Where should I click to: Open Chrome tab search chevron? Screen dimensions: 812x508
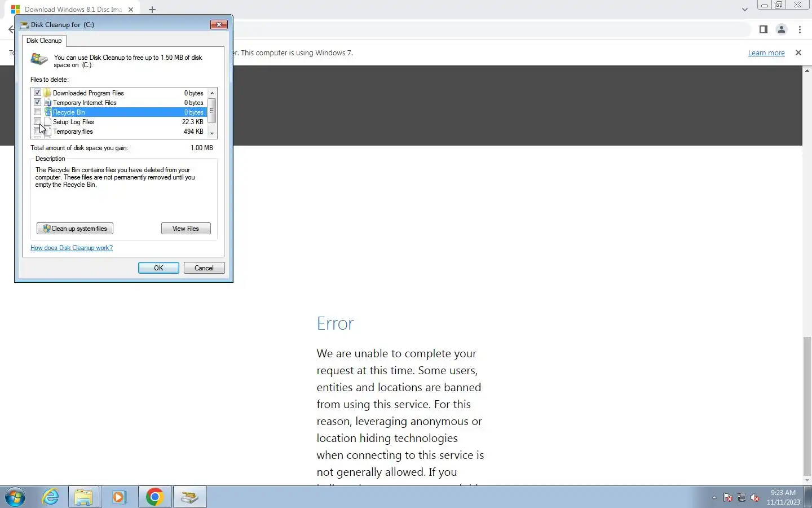click(x=745, y=10)
